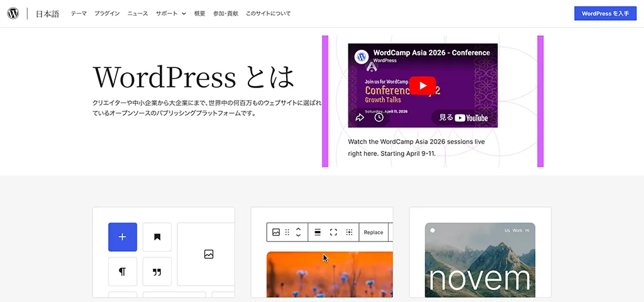Viewport: 644px width, 302px height.
Task: Expand the サポート dropdown menu
Action: coord(171,14)
